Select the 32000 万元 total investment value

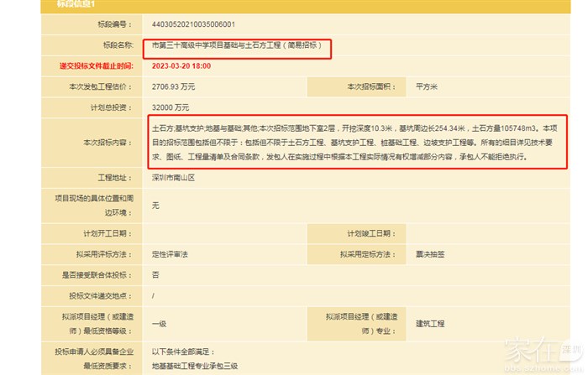(x=171, y=107)
